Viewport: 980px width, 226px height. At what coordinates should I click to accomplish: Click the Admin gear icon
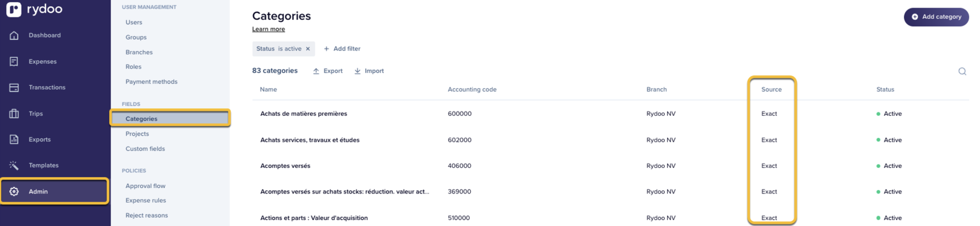(x=14, y=191)
